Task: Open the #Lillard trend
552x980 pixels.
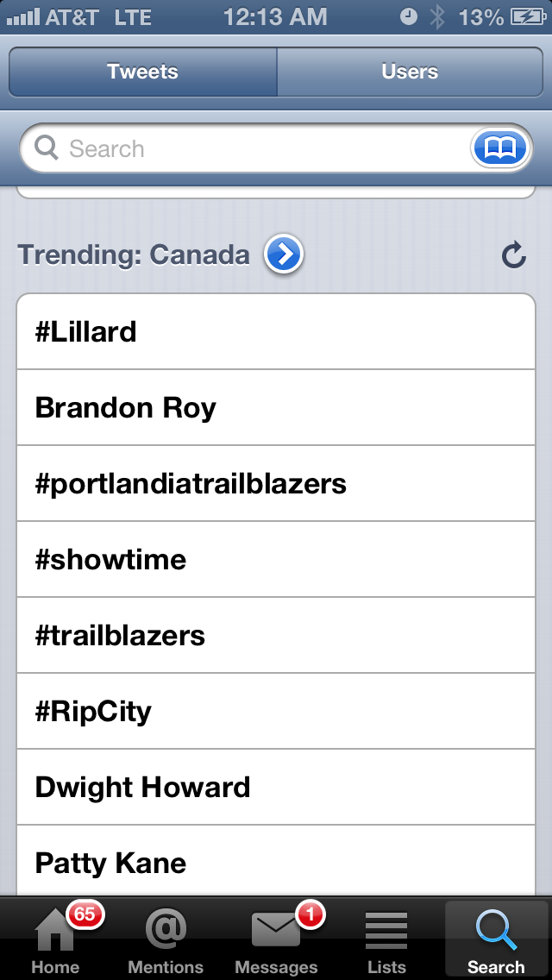Action: 276,332
